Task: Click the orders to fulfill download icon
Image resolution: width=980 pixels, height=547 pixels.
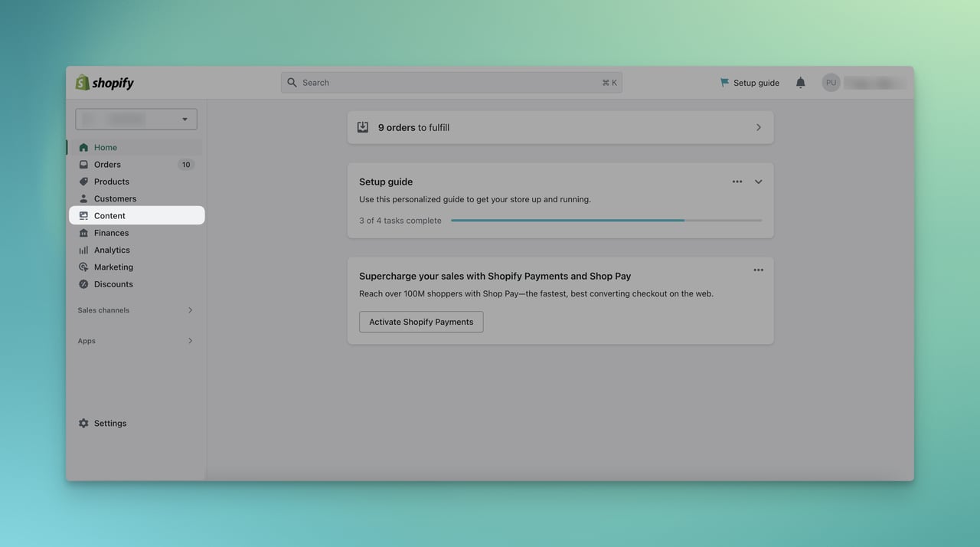Action: pyautogui.click(x=363, y=127)
